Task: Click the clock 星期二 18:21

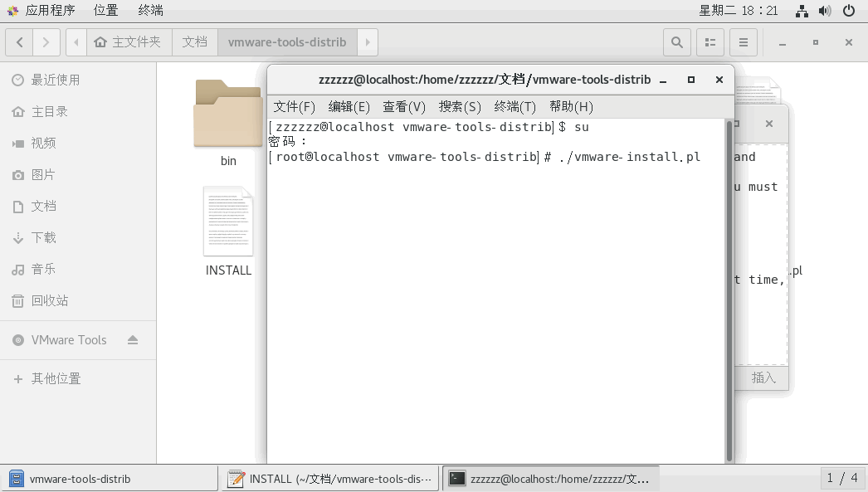Action: 739,11
